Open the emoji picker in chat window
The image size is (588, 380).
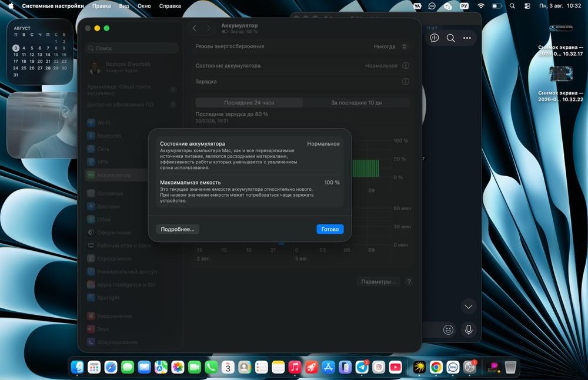448,329
